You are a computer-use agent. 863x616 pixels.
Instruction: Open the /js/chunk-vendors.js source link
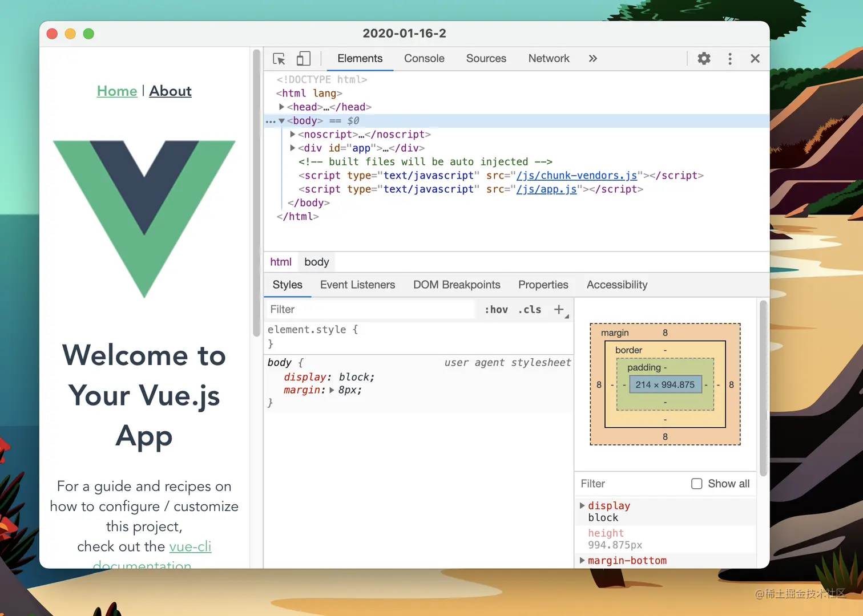click(x=576, y=176)
